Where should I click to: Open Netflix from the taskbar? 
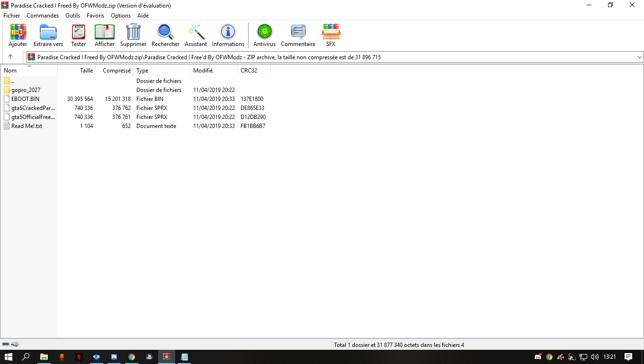(x=79, y=357)
